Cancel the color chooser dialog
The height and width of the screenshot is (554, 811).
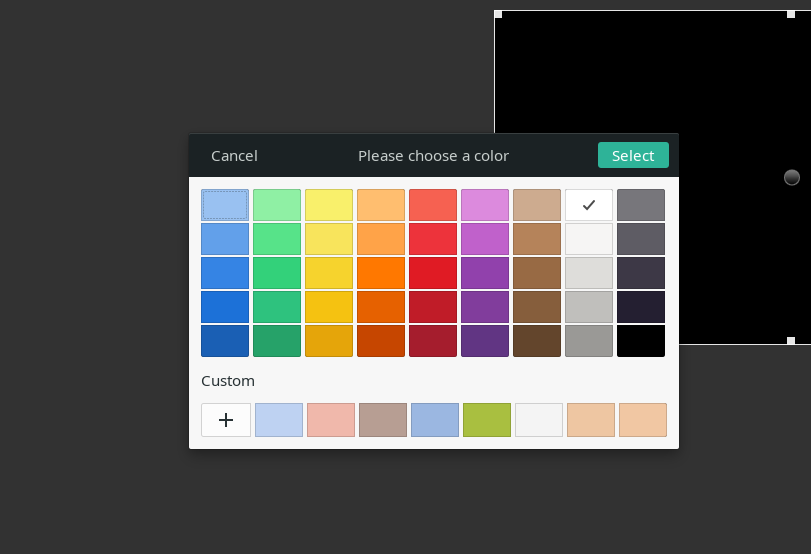pos(234,156)
